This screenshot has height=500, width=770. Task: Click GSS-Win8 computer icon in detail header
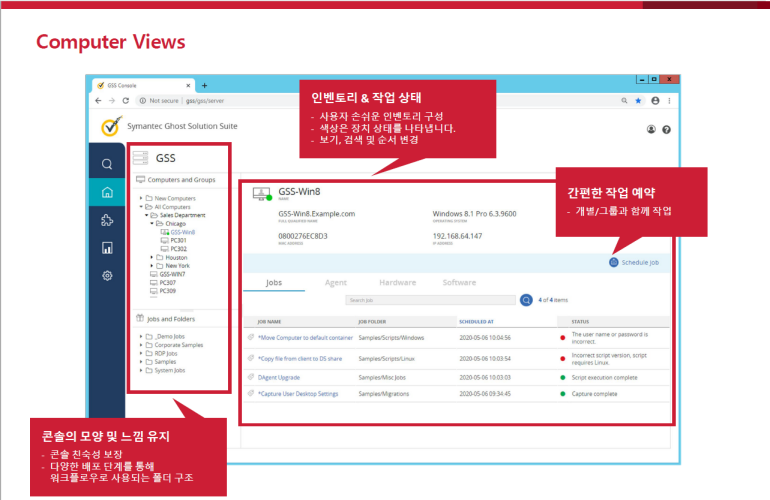[262, 194]
